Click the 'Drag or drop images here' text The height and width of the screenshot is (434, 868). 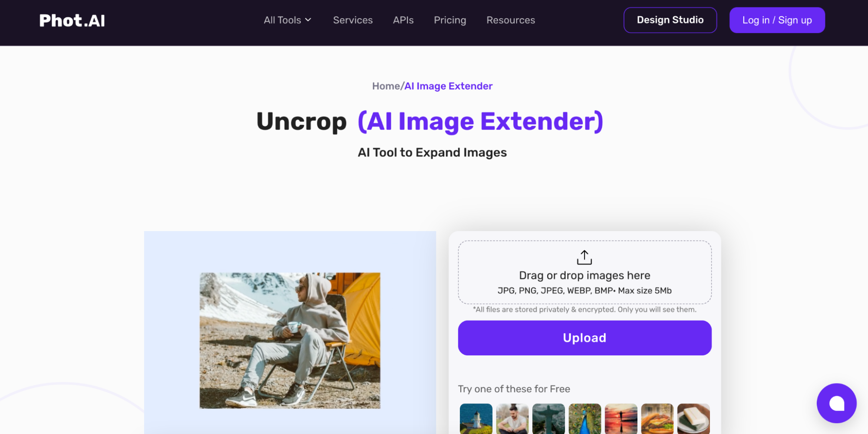pos(584,275)
